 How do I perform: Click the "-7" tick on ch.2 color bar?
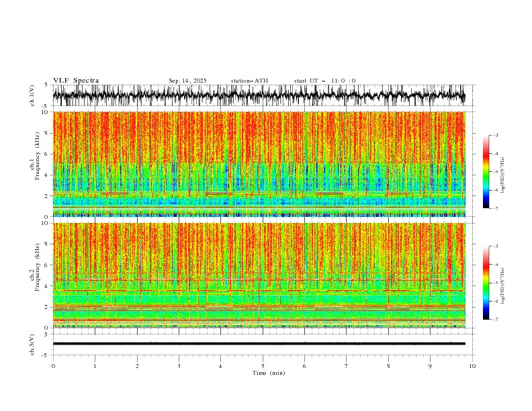496,320
